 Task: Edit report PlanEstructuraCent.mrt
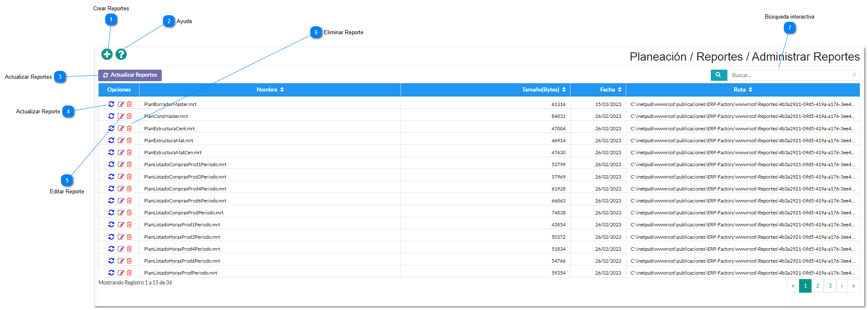click(x=121, y=128)
